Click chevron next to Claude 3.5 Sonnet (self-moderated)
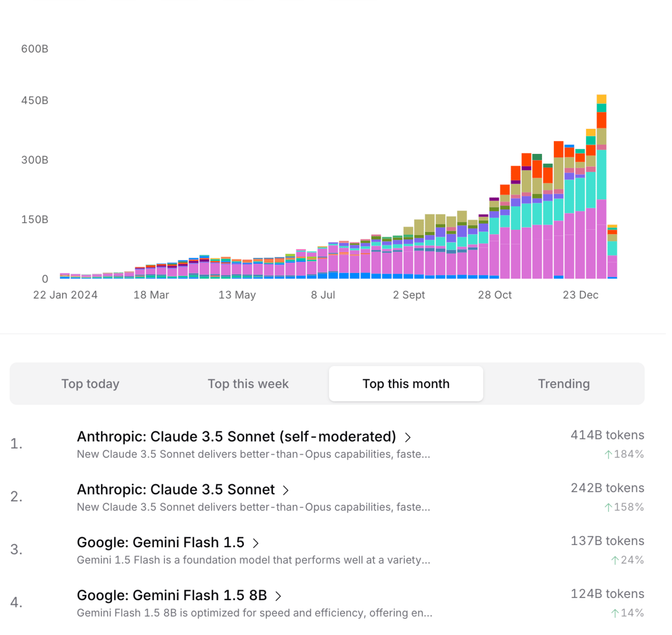This screenshot has width=672, height=635. tap(408, 437)
